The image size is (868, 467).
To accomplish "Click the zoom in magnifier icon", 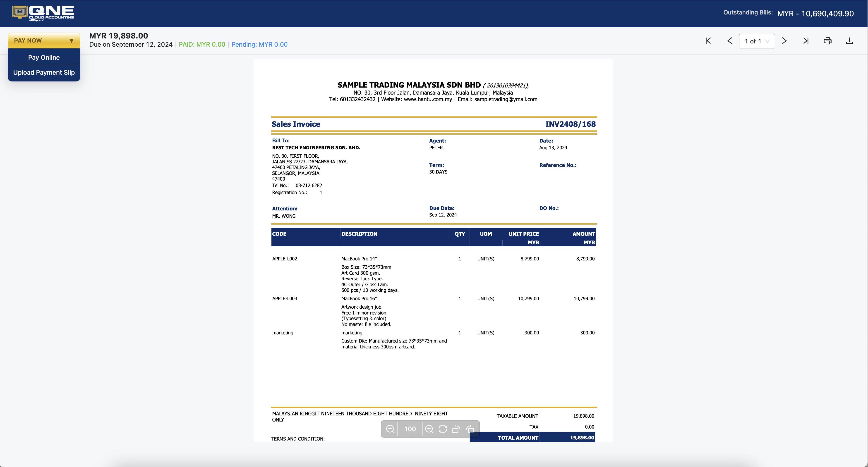I will [x=429, y=429].
